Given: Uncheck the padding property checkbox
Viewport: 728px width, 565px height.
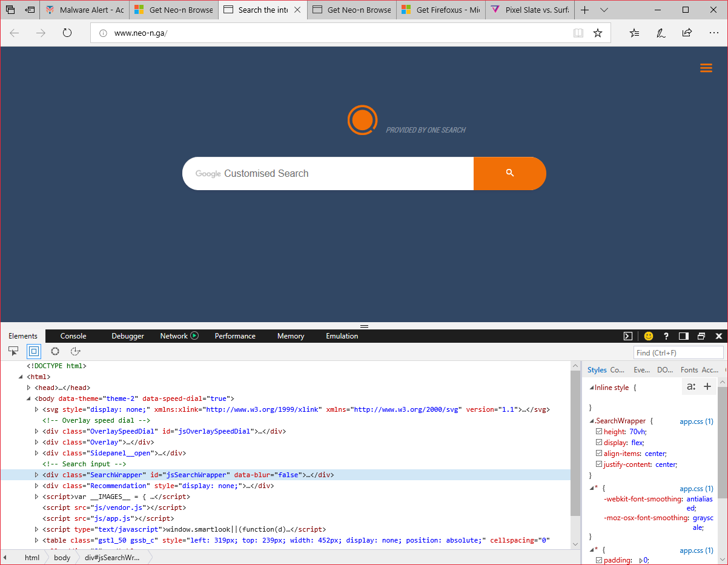Looking at the screenshot, I should [599, 560].
